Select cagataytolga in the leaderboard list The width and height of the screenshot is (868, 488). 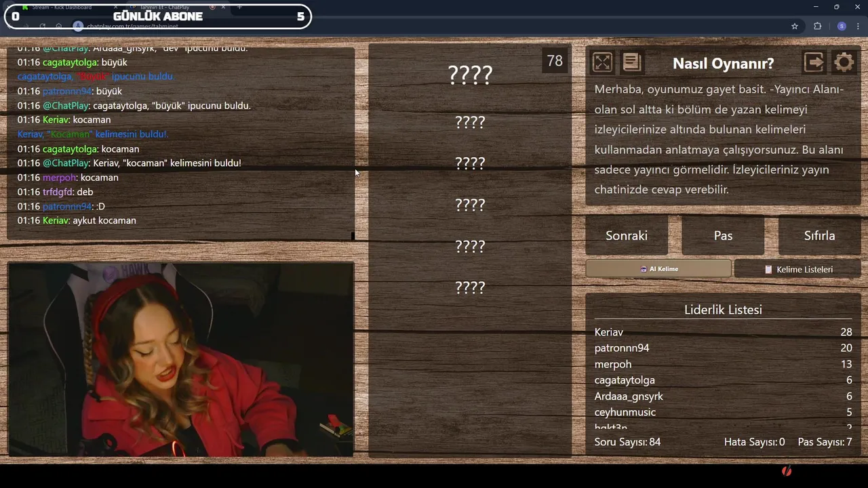[625, 380]
